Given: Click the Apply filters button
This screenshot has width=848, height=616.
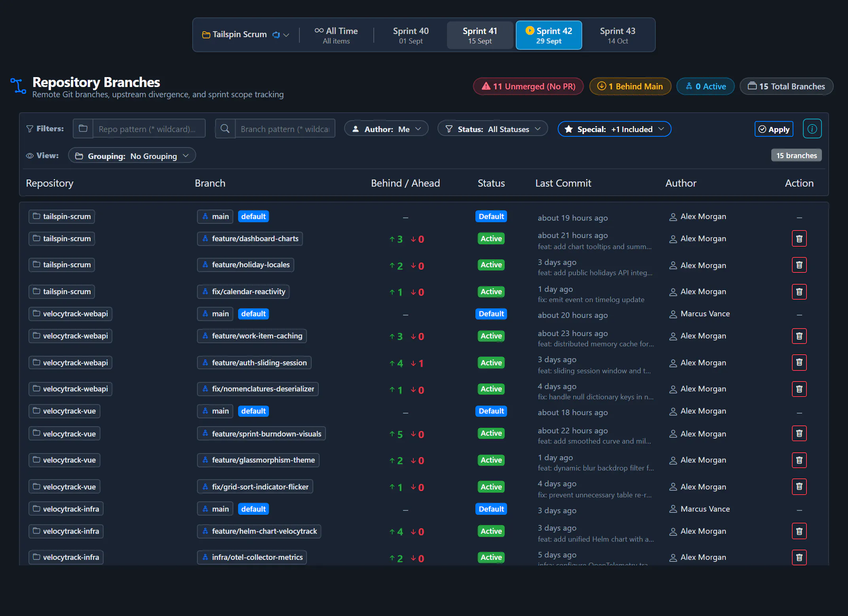Looking at the screenshot, I should point(774,129).
